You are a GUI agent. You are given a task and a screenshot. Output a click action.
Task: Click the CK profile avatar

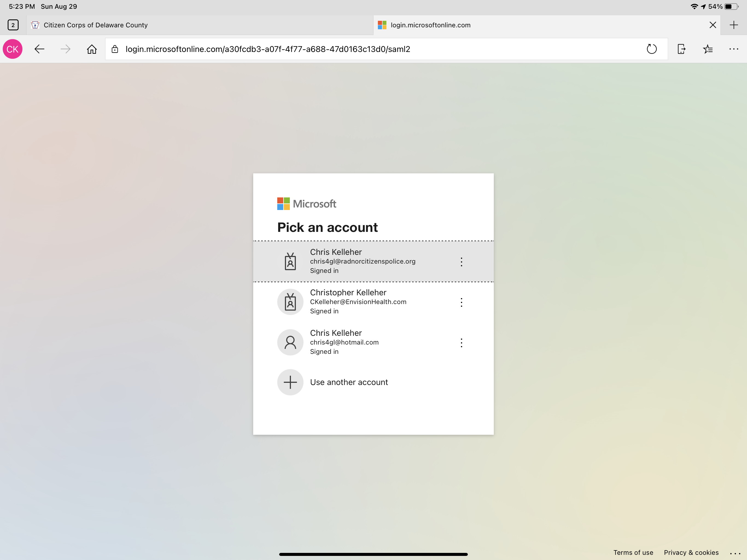13,49
